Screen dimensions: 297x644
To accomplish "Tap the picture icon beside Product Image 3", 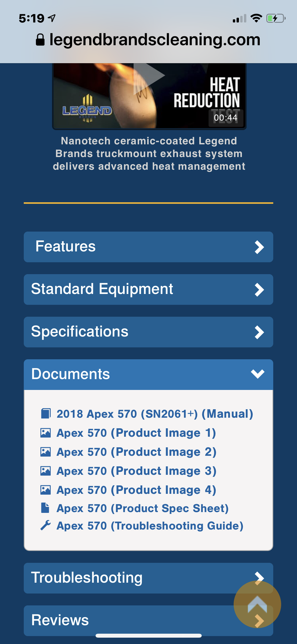I will (x=45, y=471).
